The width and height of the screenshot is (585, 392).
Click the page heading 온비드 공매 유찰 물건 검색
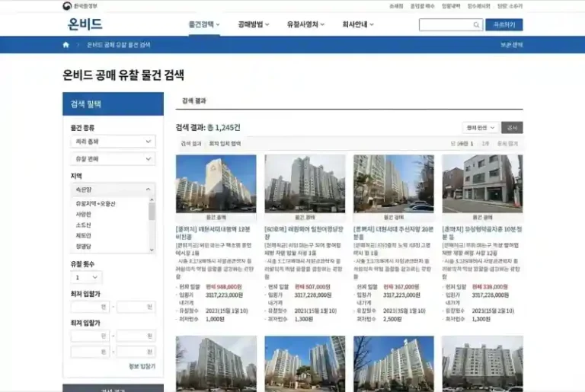pyautogui.click(x=123, y=75)
